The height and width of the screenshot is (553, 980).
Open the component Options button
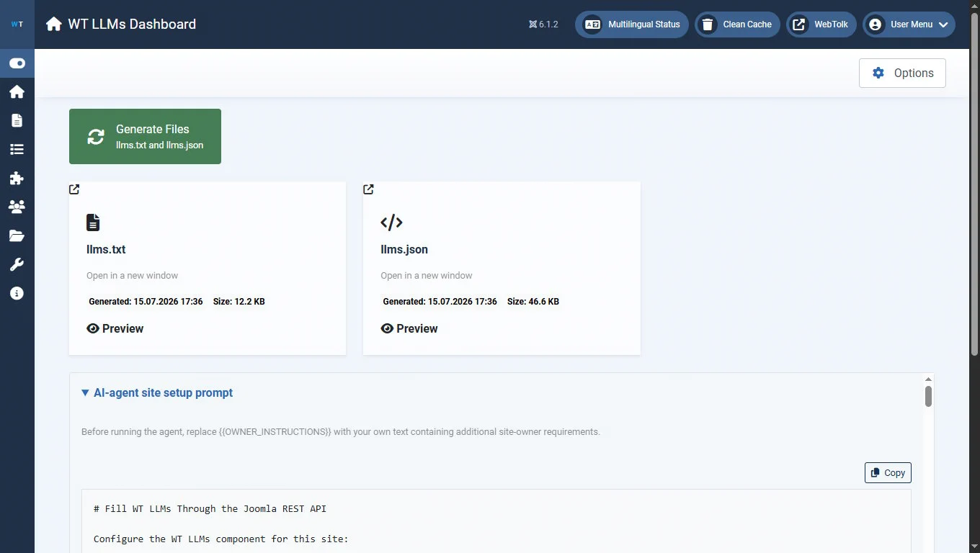click(x=902, y=73)
